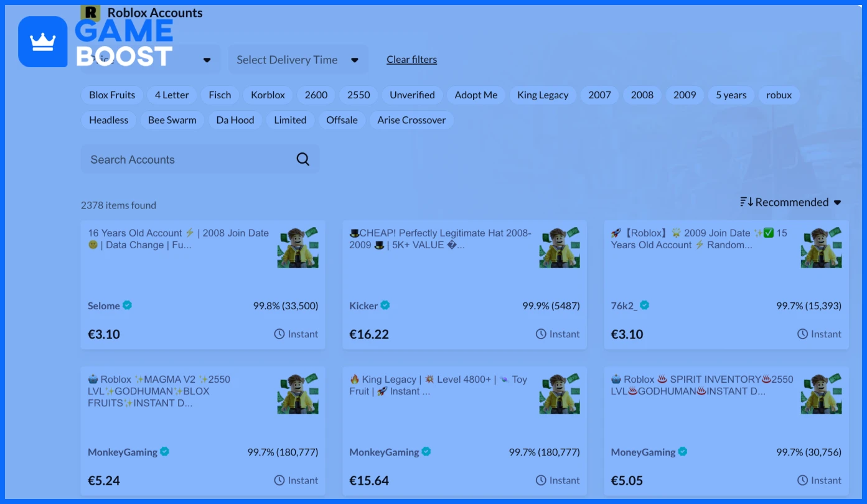Open the 16 Years Old Account listing title
Image resolution: width=867 pixels, height=504 pixels.
tap(179, 239)
